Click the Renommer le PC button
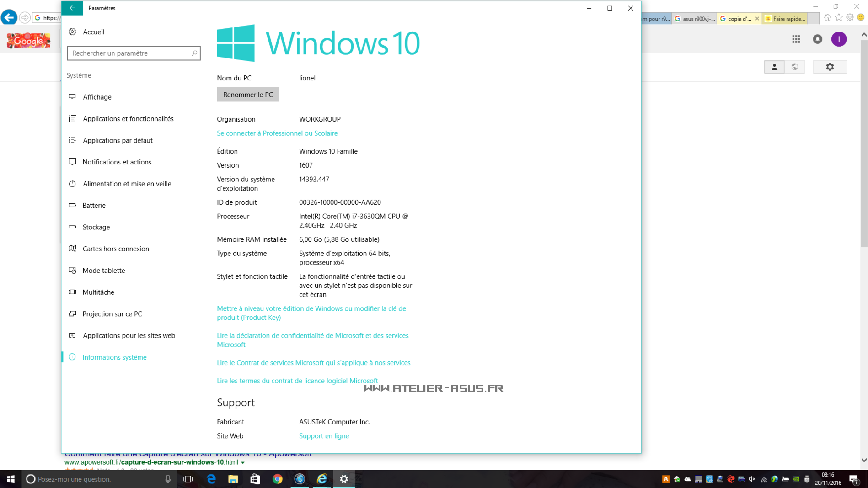 [x=248, y=95]
